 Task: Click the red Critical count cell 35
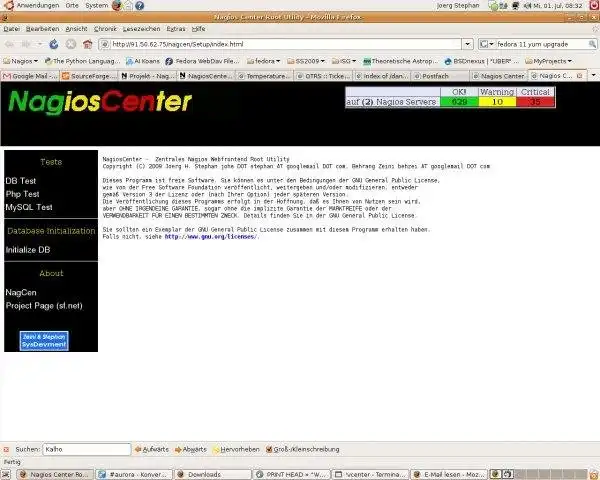click(535, 102)
